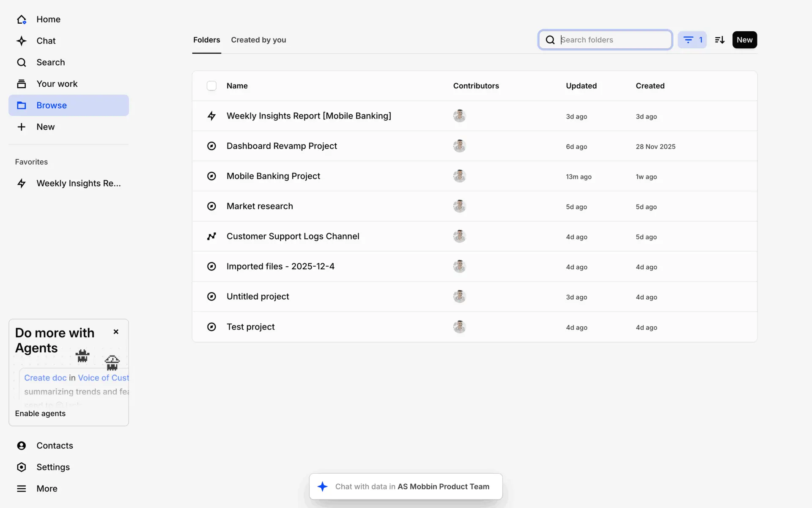Image resolution: width=812 pixels, height=508 pixels.
Task: Click the Your work stack icon
Action: pyautogui.click(x=22, y=84)
